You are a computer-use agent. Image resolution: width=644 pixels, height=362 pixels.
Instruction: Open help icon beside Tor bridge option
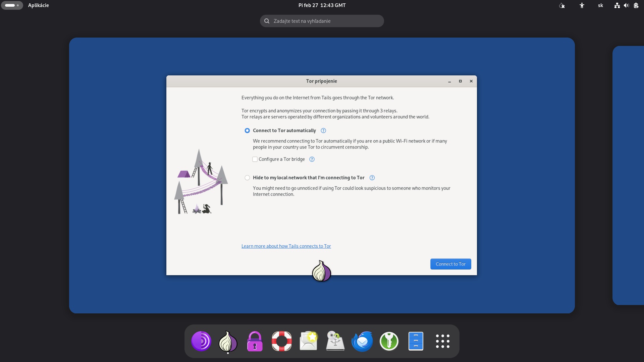click(312, 160)
